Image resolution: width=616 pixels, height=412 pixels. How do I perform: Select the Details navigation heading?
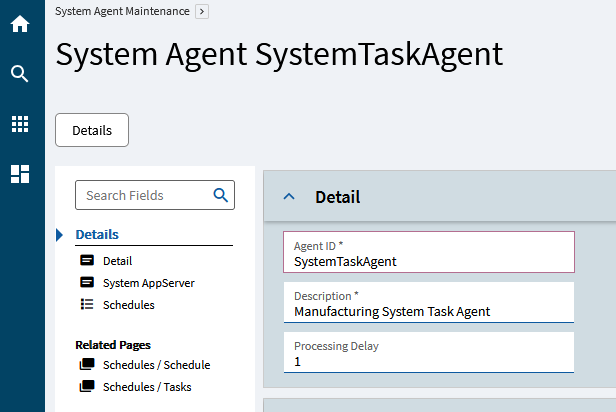97,234
